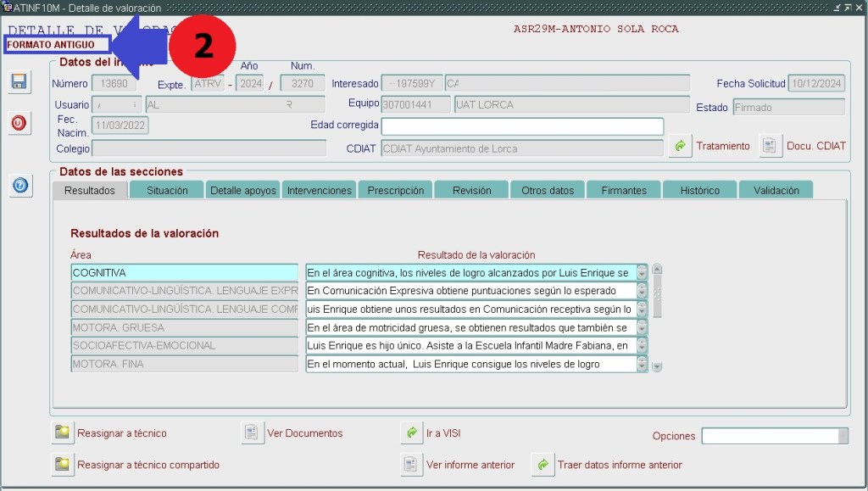The height and width of the screenshot is (491, 868).
Task: Click the save floppy disk icon
Action: [19, 81]
